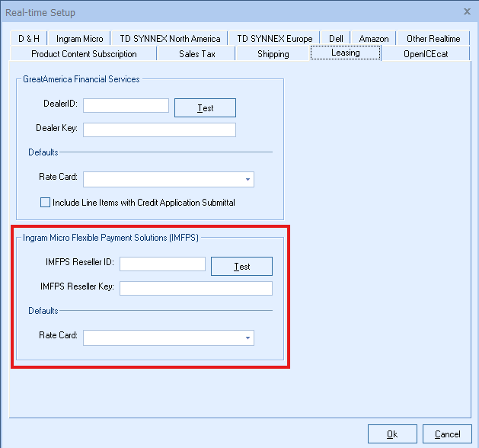This screenshot has width=479, height=448.
Task: Select TD SYNNEX North America tab
Action: tap(170, 39)
